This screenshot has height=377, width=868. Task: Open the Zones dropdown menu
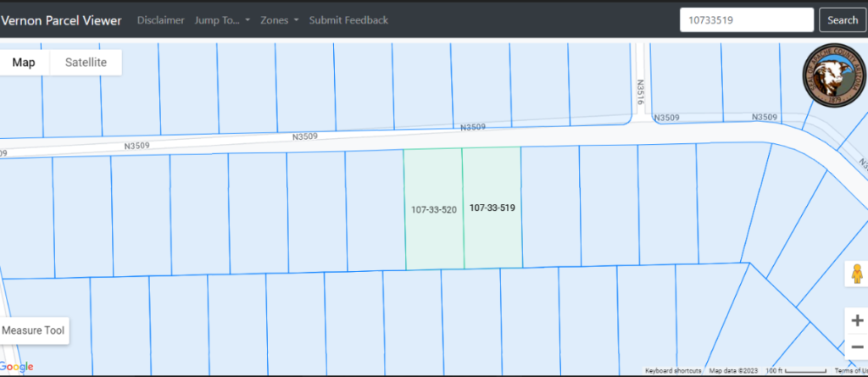click(x=280, y=20)
